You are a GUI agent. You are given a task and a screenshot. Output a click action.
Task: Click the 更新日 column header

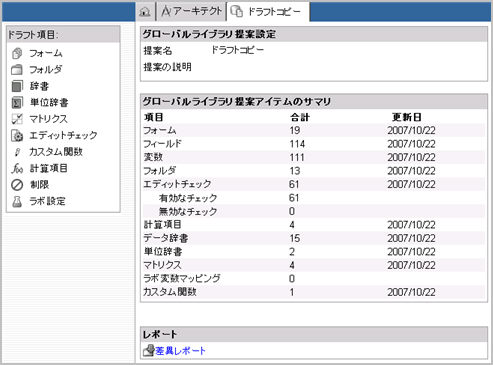pyautogui.click(x=407, y=117)
